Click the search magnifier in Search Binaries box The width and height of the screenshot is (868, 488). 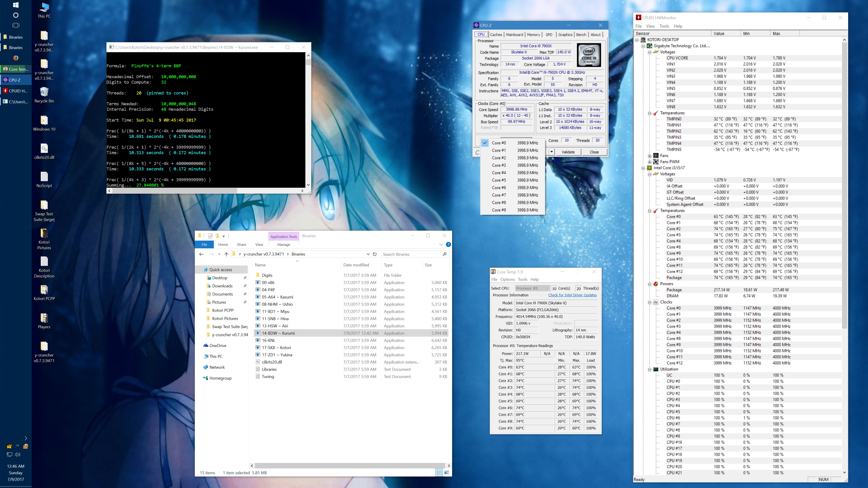(444, 254)
